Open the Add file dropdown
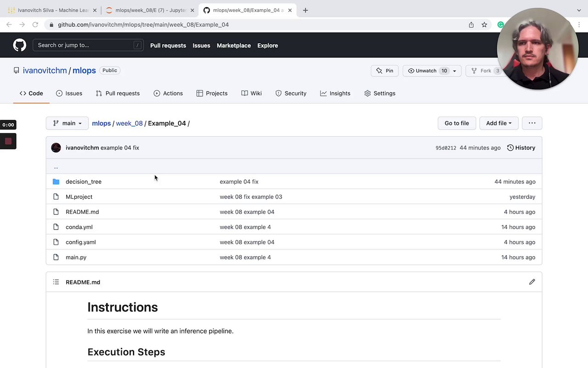Image resolution: width=588 pixels, height=368 pixels. (498, 123)
